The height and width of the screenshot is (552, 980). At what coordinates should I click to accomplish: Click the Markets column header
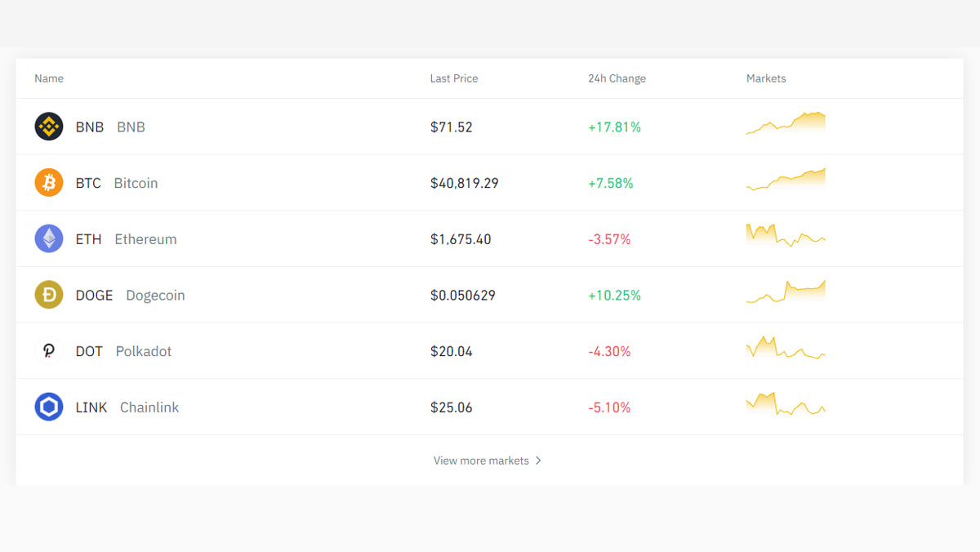pos(766,78)
